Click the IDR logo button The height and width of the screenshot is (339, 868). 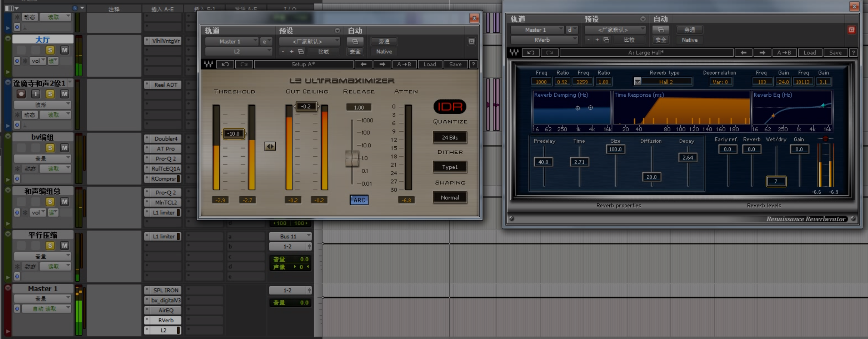point(450,107)
